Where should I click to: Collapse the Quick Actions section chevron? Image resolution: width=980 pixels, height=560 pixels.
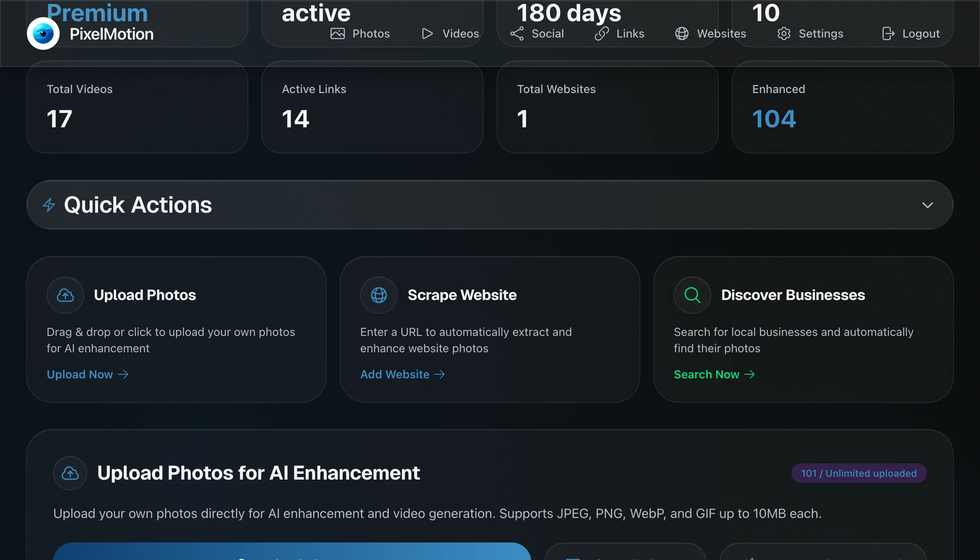coord(928,205)
